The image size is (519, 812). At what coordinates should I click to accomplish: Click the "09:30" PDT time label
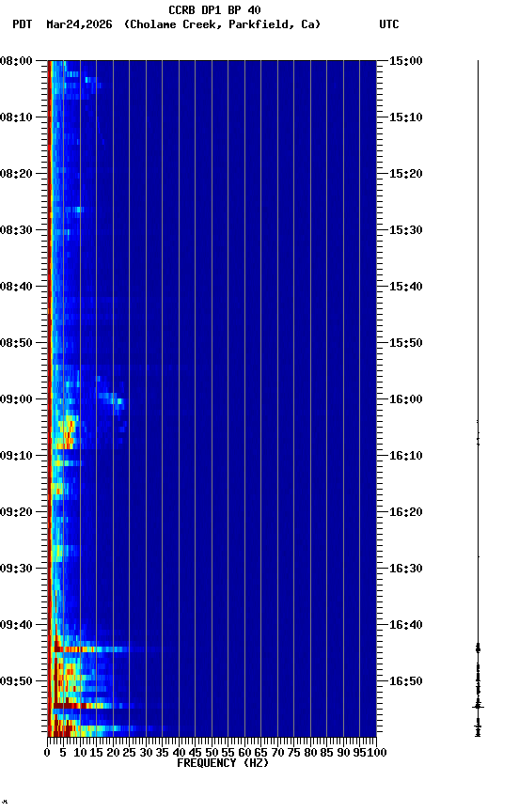[x=16, y=569]
